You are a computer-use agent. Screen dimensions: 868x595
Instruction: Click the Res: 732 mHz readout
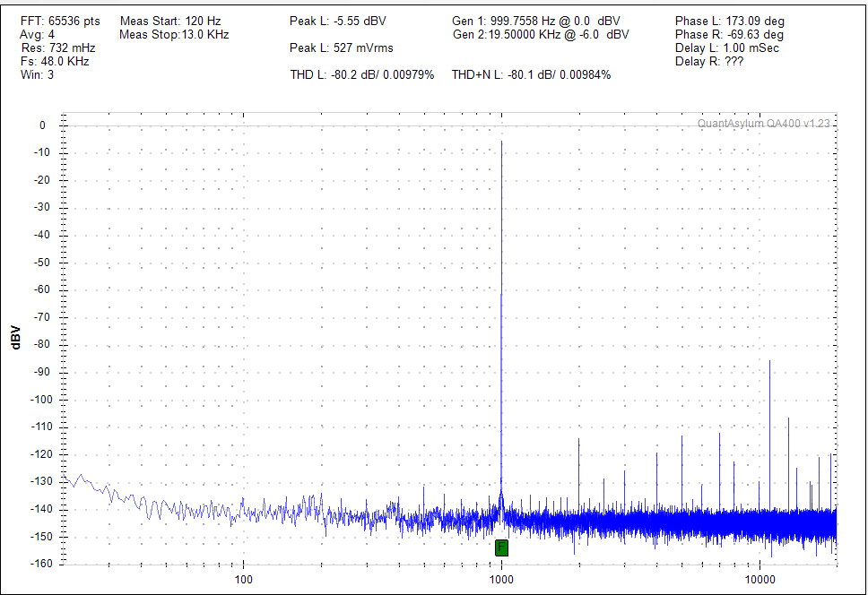(58, 47)
